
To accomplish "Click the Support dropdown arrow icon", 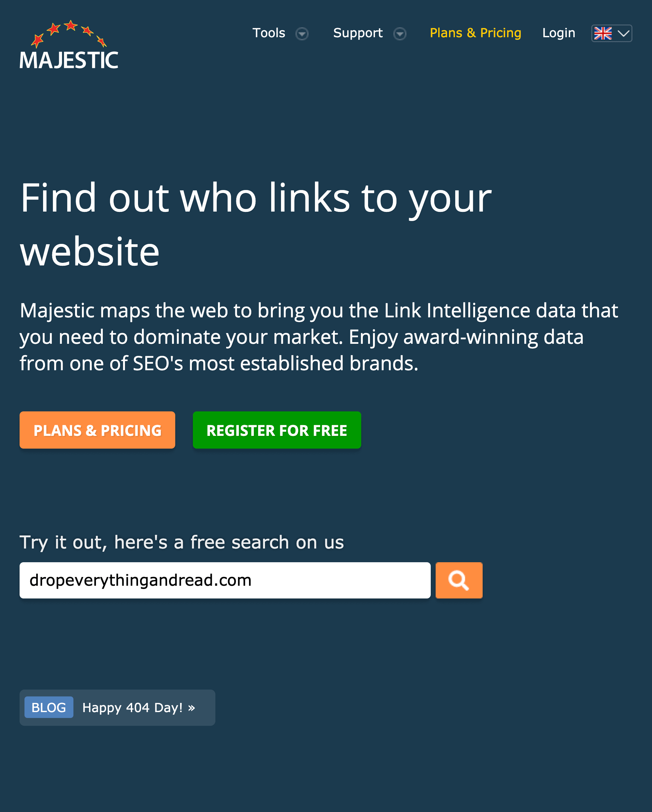I will 399,33.
